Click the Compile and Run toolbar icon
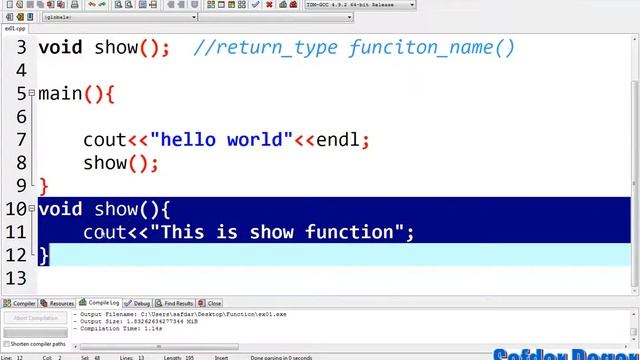 tap(231, 4)
